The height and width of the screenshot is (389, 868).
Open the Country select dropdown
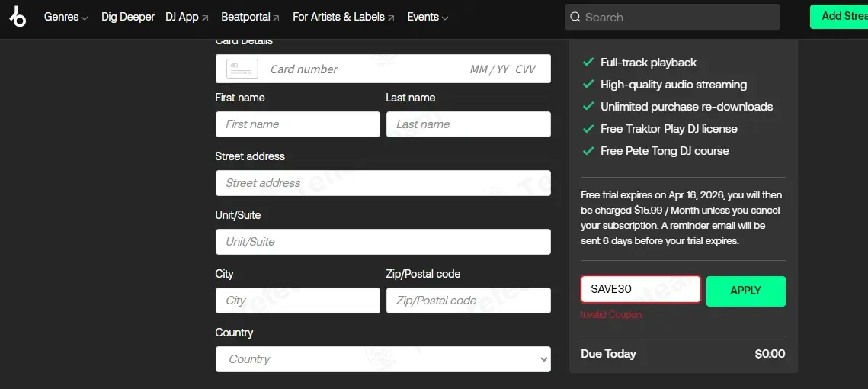(383, 359)
